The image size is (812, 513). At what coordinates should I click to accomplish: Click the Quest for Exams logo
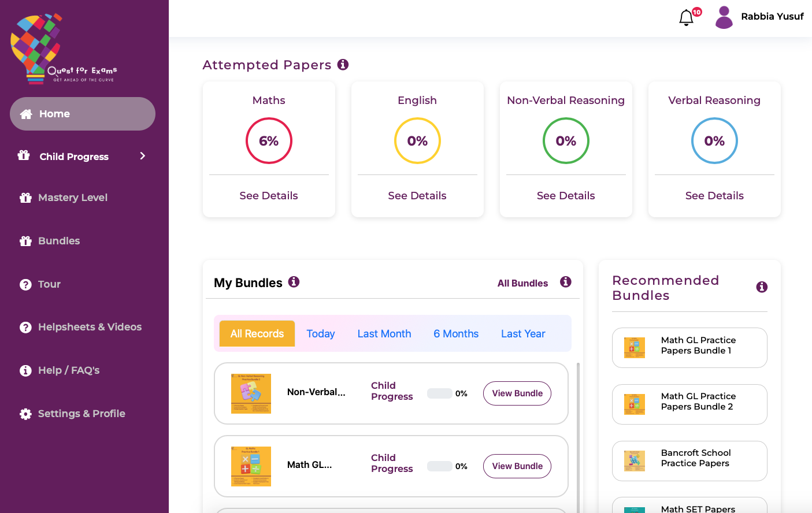point(62,49)
